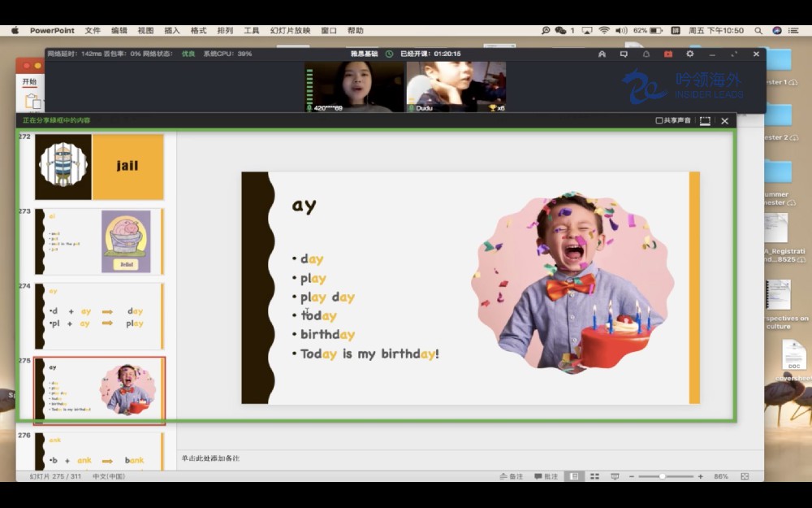Click the 开始 ribbon tab

coord(29,81)
